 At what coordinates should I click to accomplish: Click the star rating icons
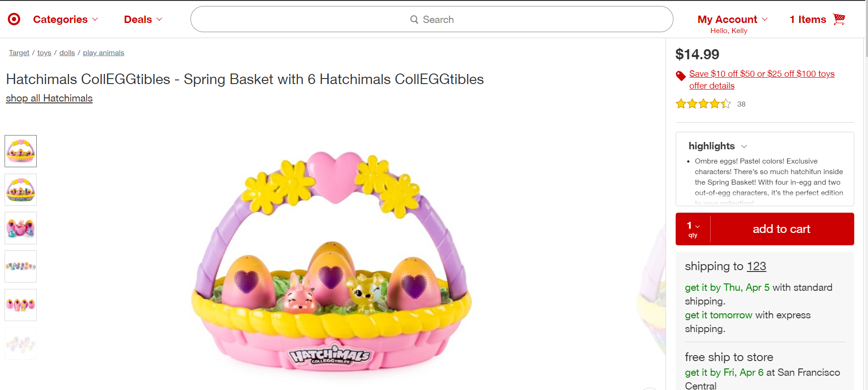click(703, 104)
